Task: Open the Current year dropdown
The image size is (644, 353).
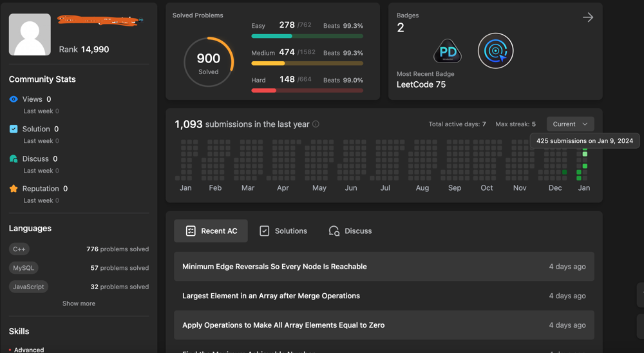Action: point(570,124)
